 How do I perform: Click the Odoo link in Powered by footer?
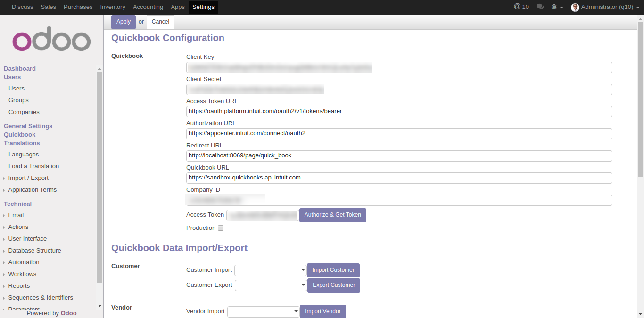click(x=69, y=313)
